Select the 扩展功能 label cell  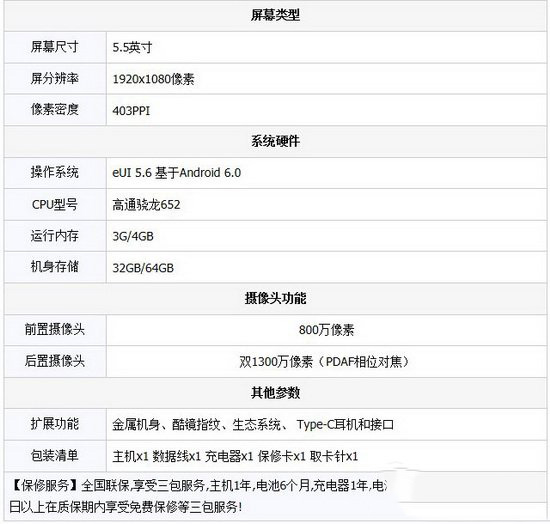[55, 424]
